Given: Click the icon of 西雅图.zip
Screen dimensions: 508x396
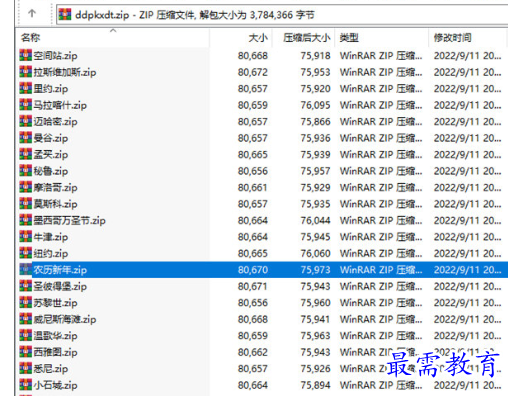Looking at the screenshot, I should (x=26, y=352).
